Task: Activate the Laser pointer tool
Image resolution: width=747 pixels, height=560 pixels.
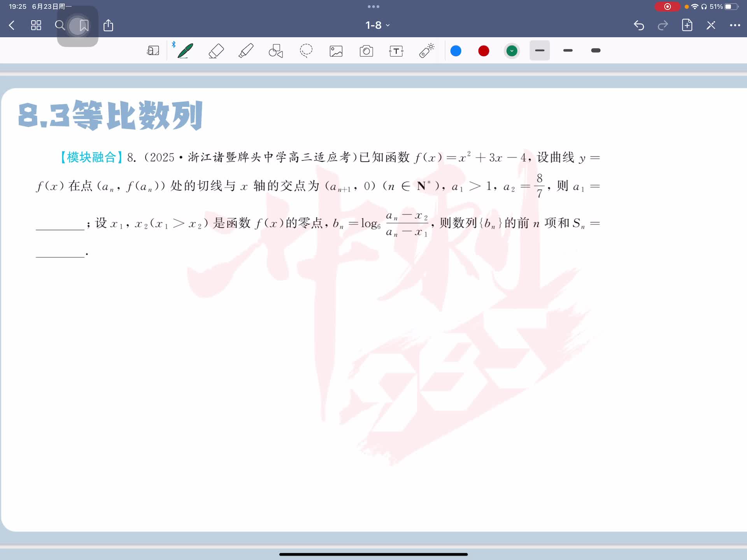Action: [426, 51]
